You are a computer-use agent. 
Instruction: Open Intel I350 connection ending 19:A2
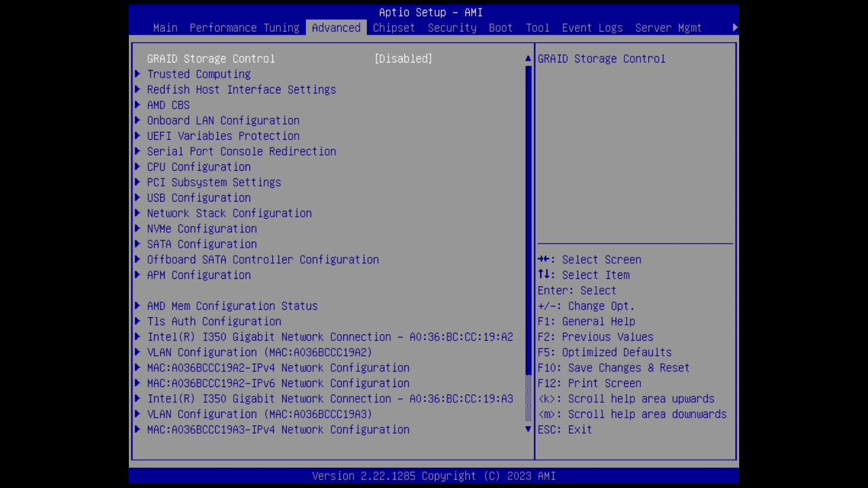point(330,337)
